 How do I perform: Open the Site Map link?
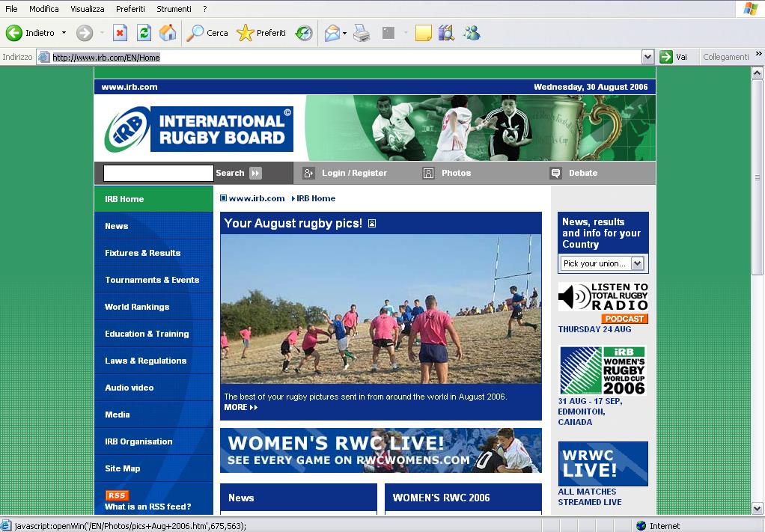[x=153, y=468]
